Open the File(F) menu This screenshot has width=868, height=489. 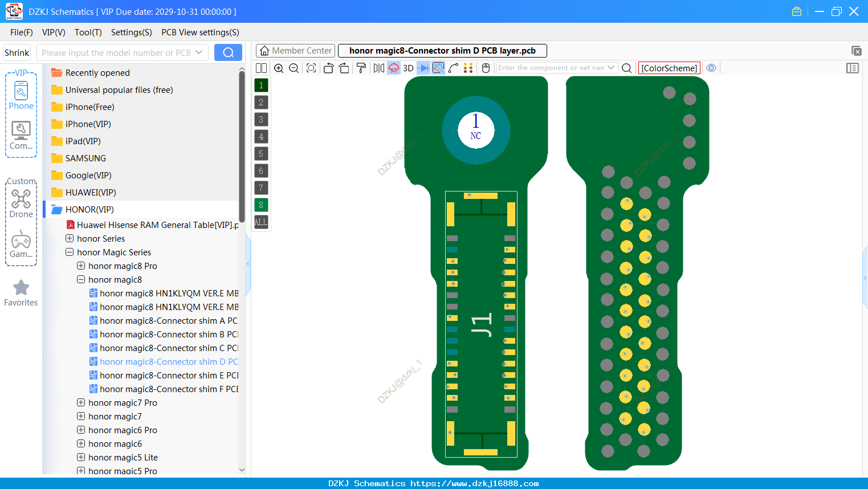point(22,32)
